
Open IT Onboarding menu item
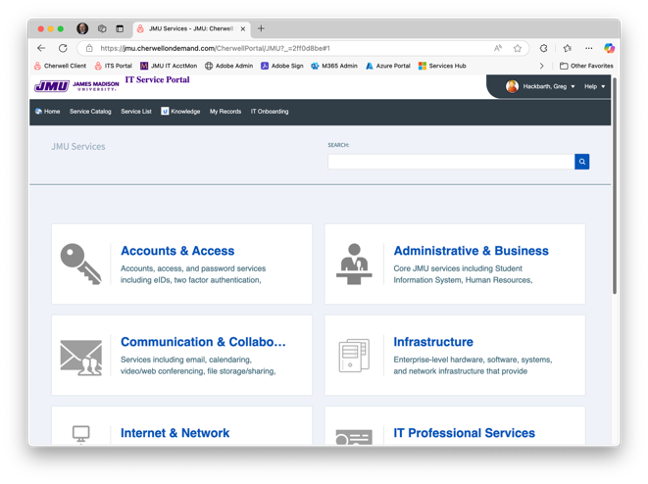coord(269,112)
